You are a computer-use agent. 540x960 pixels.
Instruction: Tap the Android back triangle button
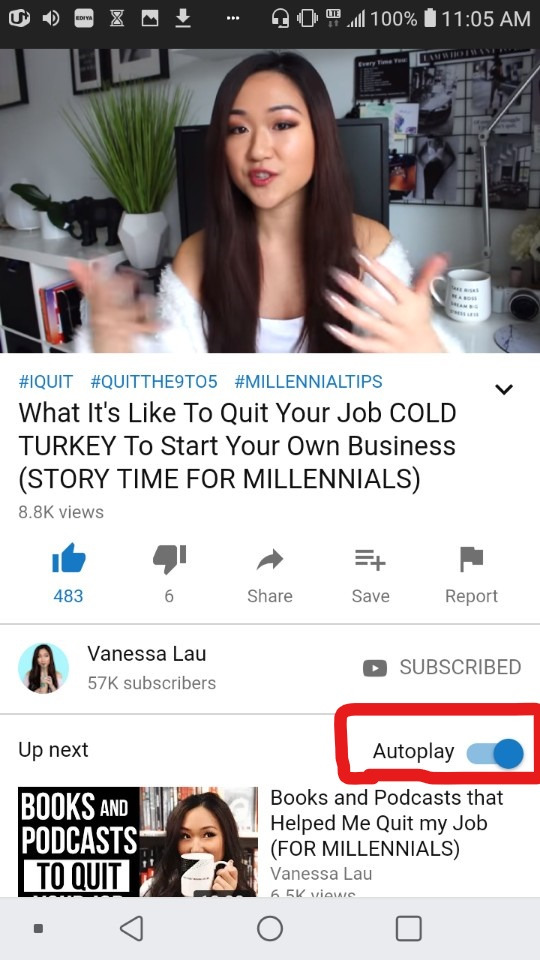click(x=132, y=928)
